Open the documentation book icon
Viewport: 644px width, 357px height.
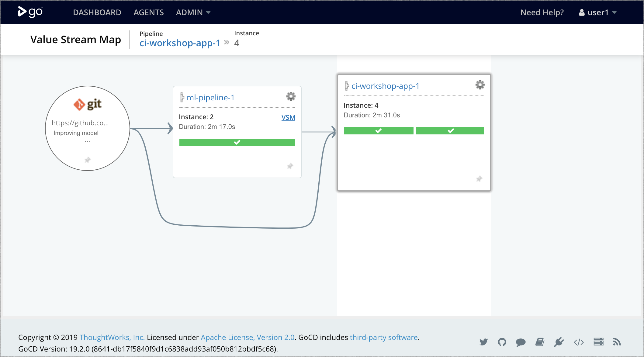coord(540,342)
